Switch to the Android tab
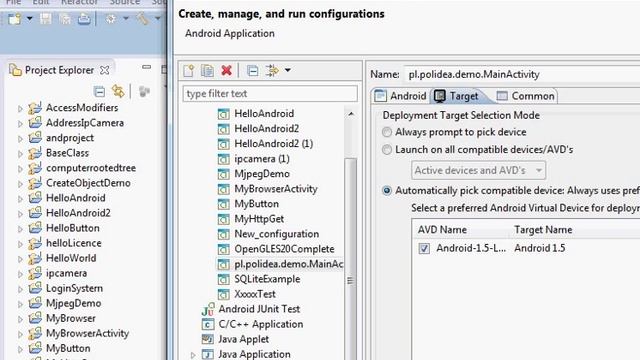640x360 pixels. [x=400, y=96]
